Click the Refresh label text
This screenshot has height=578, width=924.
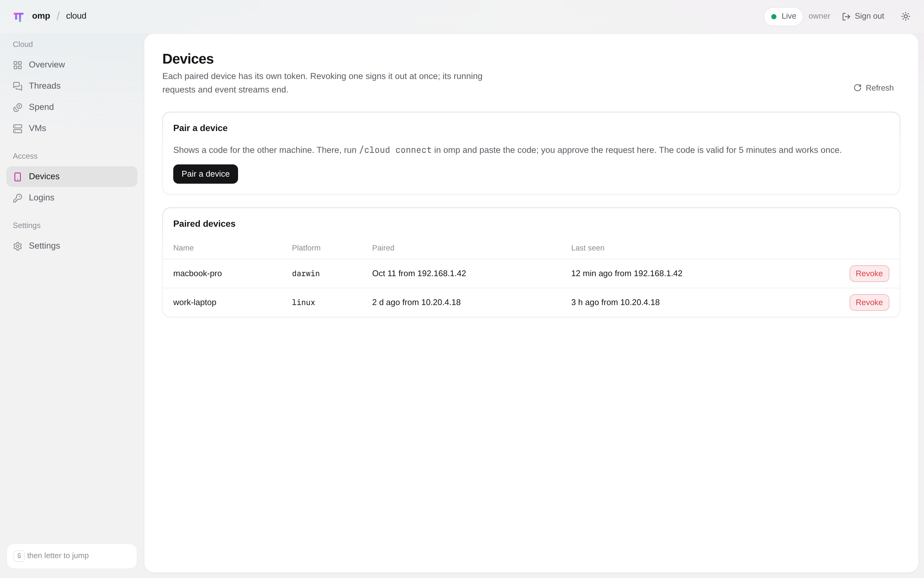tap(879, 88)
